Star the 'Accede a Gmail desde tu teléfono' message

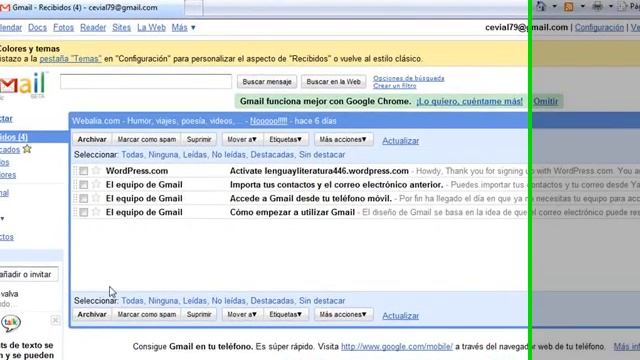(x=96, y=198)
